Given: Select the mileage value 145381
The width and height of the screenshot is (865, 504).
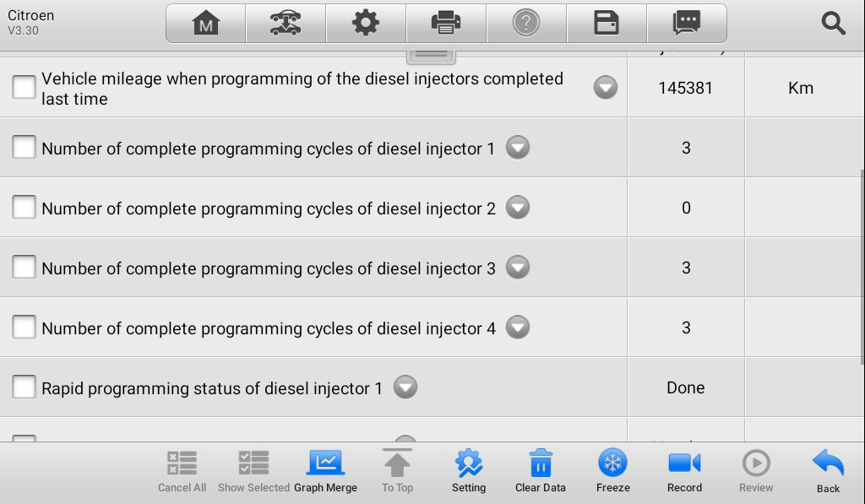Looking at the screenshot, I should click(686, 89).
